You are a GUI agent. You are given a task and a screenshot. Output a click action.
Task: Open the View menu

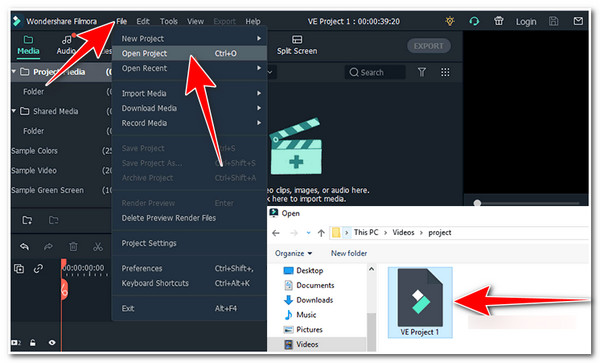point(195,21)
